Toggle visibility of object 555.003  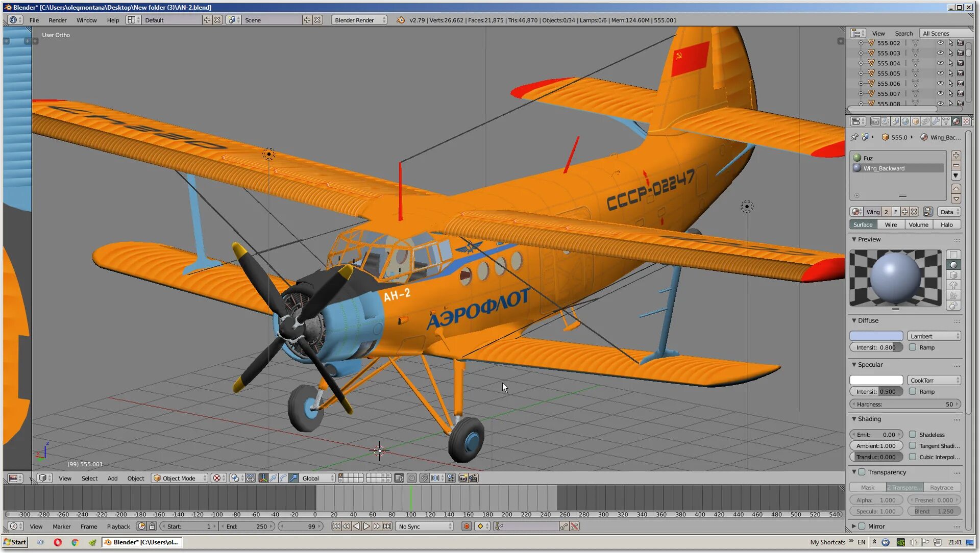[940, 53]
